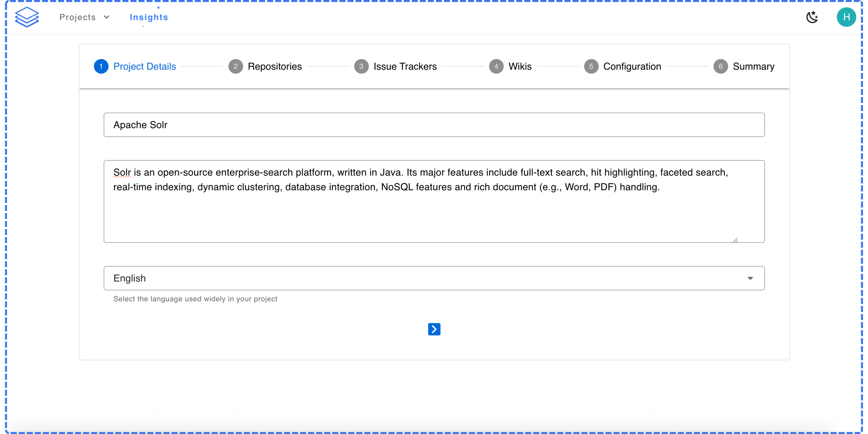Click step 5 circle for Configuration
This screenshot has height=434, width=868.
591,66
